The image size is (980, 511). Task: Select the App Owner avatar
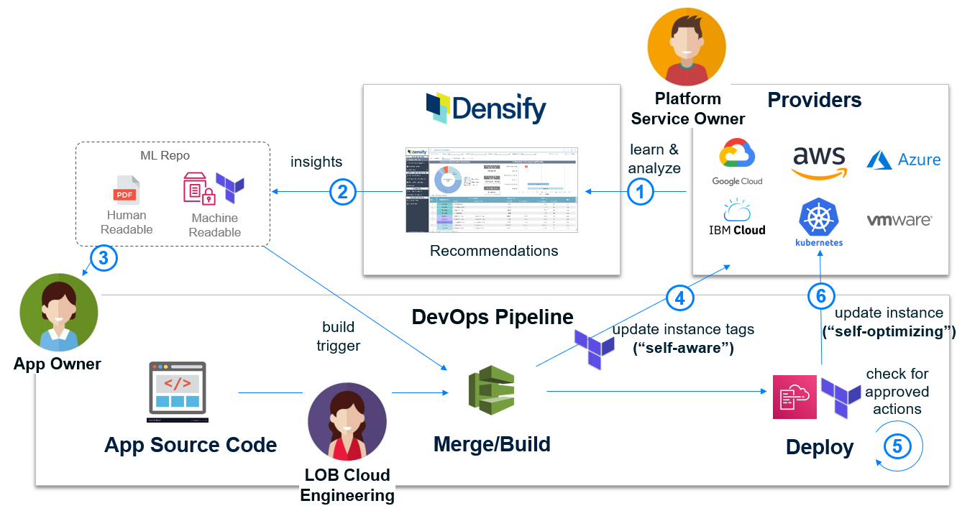(59, 313)
